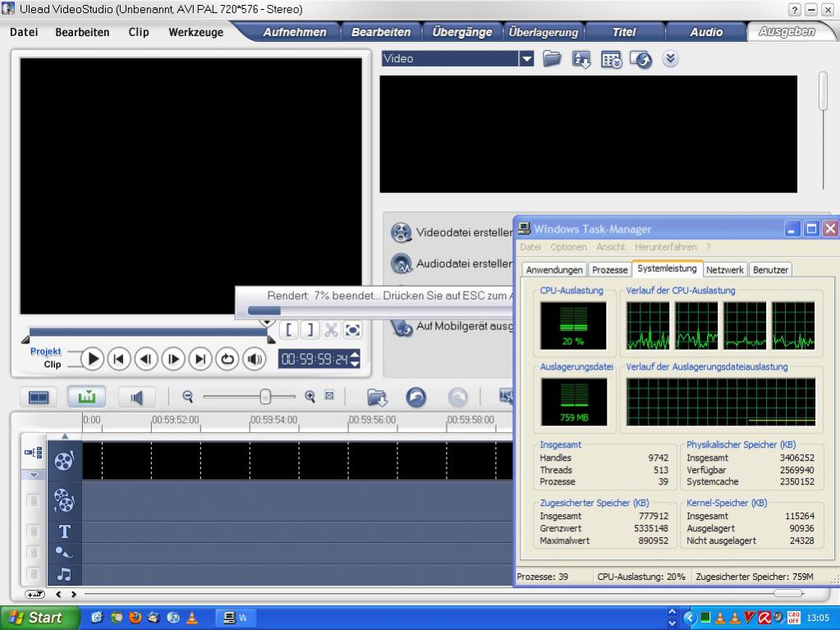Select the Clip playback mode
The height and width of the screenshot is (630, 840).
coord(52,365)
